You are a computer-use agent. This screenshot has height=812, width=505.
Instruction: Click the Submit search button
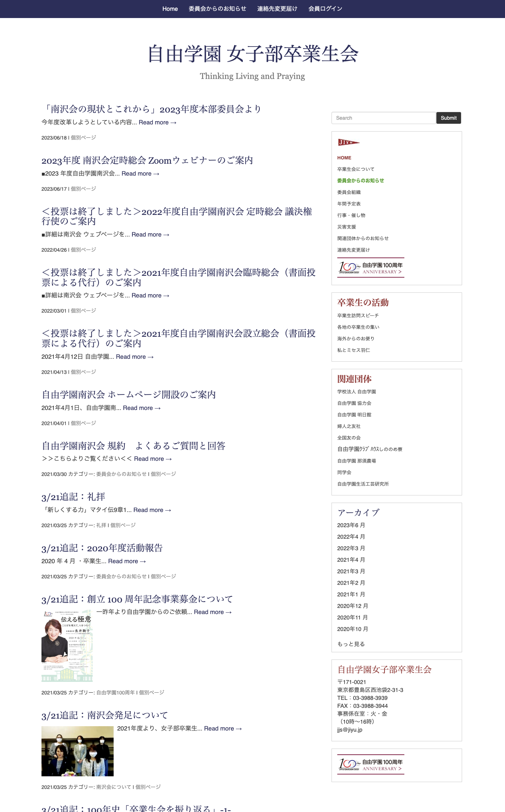[448, 118]
